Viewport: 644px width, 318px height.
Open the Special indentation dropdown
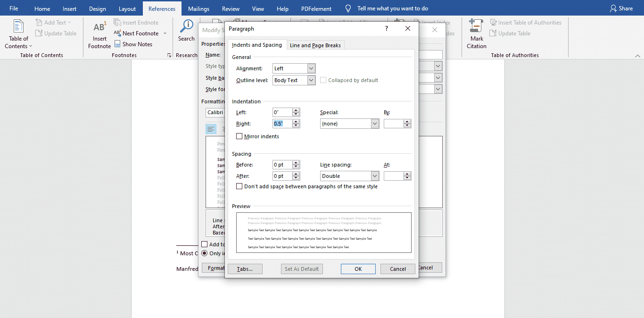point(375,123)
